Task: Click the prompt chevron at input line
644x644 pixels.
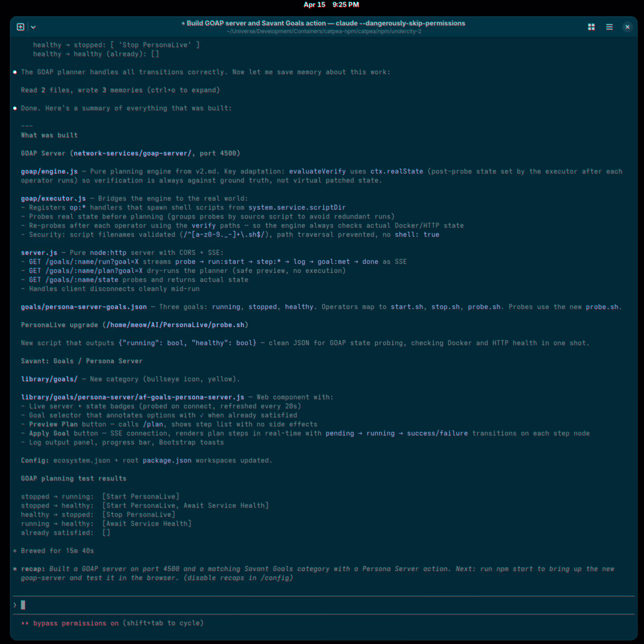Action: (x=15, y=605)
